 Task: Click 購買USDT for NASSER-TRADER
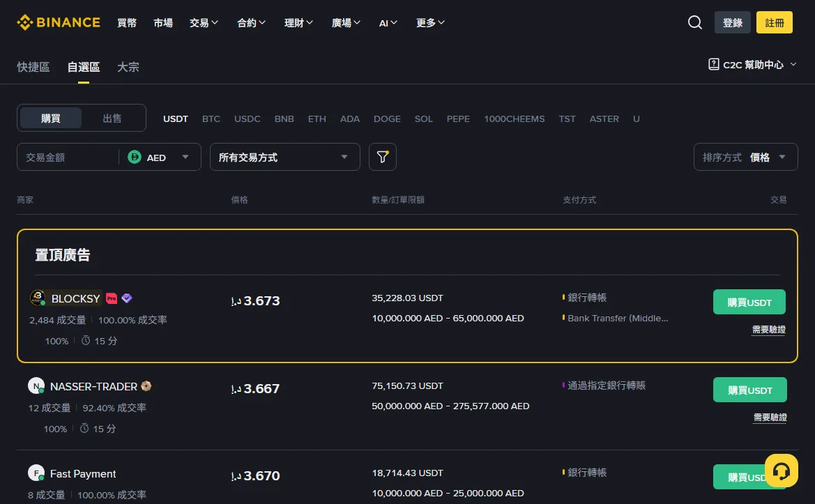coord(750,390)
